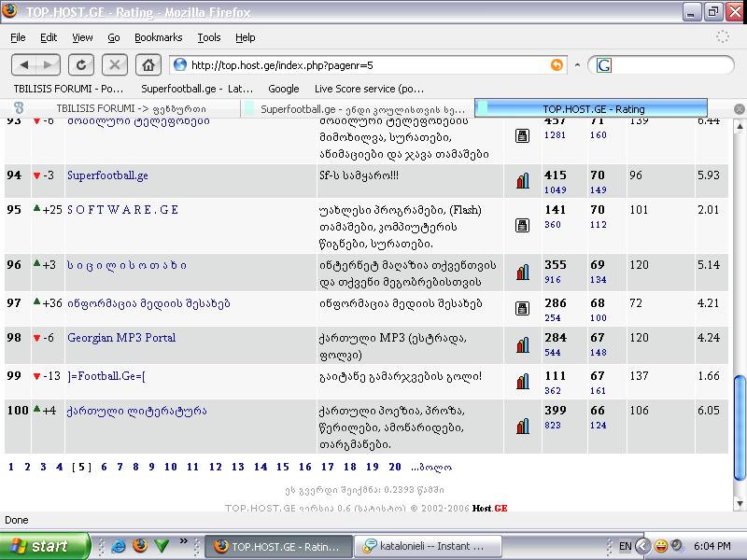
Task: Open the Host.GE footer link
Action: (489, 508)
